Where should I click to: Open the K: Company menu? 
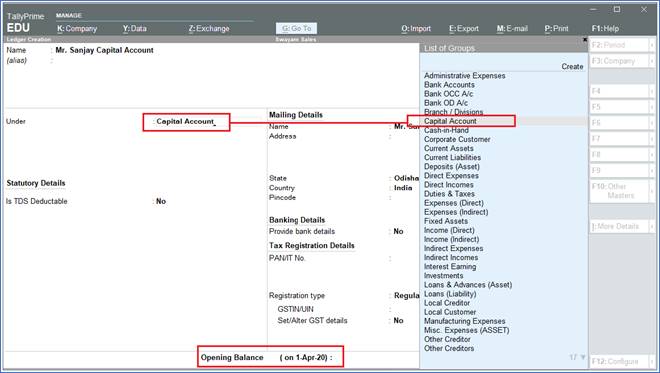pyautogui.click(x=77, y=29)
